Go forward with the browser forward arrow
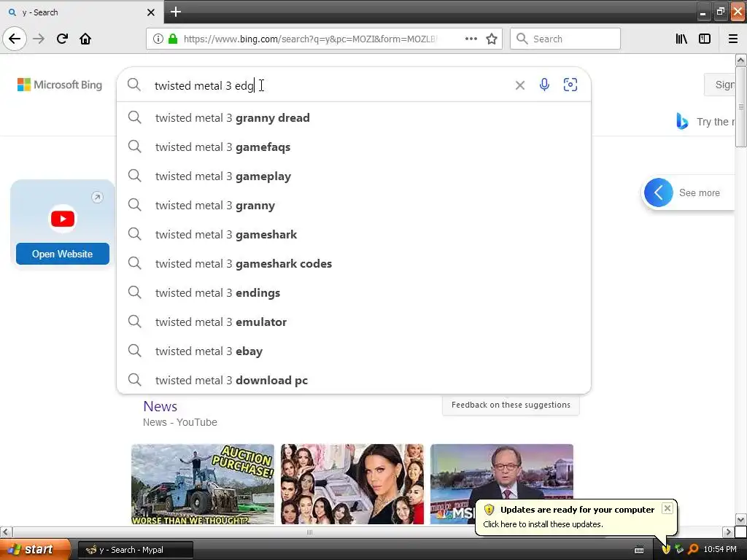 [x=39, y=39]
